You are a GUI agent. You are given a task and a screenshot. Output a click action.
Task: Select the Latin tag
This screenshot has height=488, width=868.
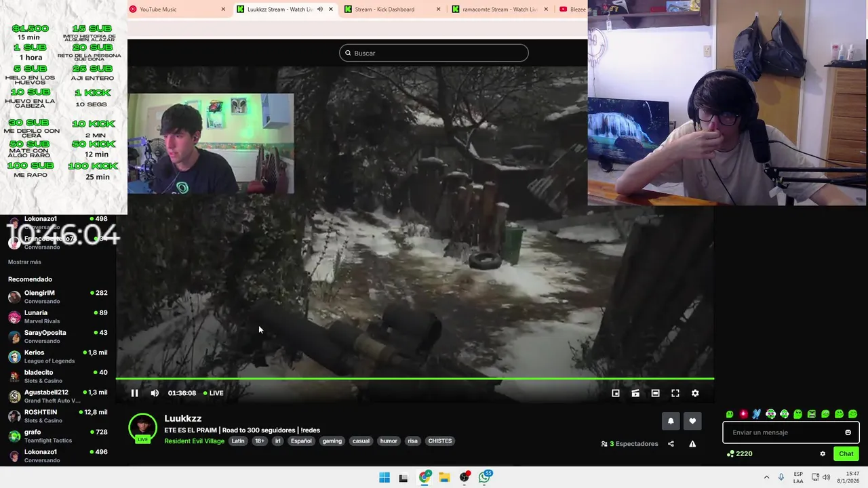[x=238, y=441]
